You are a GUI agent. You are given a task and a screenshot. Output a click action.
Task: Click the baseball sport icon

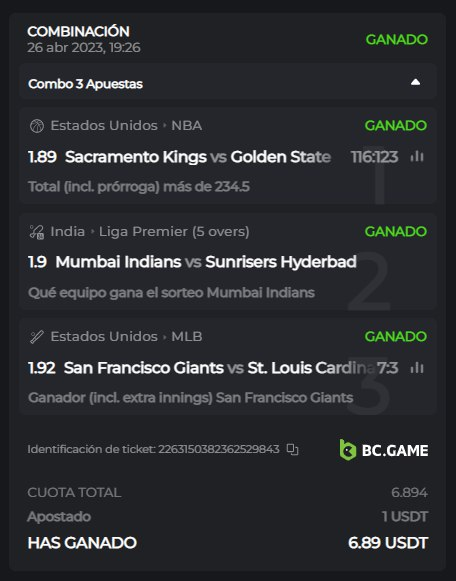click(x=37, y=337)
